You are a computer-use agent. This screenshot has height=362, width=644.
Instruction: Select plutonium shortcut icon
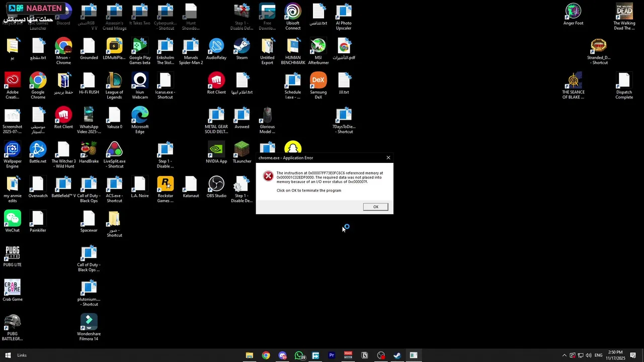(x=89, y=293)
